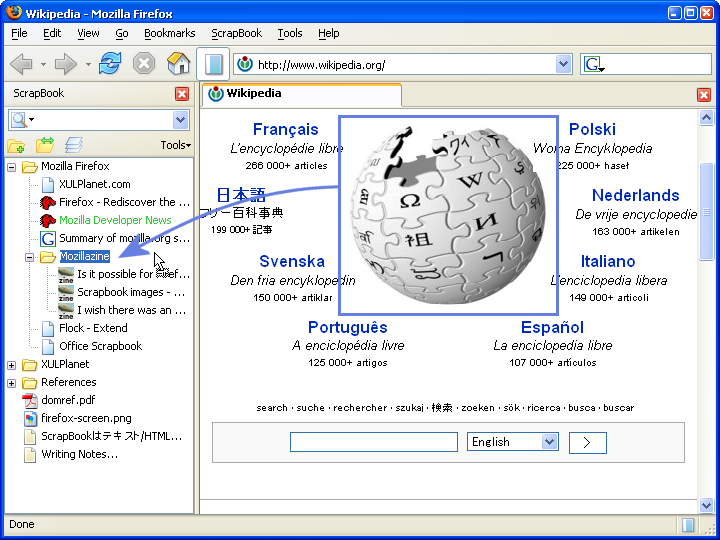720x540 pixels.
Task: Click the domref.pdf file icon
Action: [x=30, y=400]
